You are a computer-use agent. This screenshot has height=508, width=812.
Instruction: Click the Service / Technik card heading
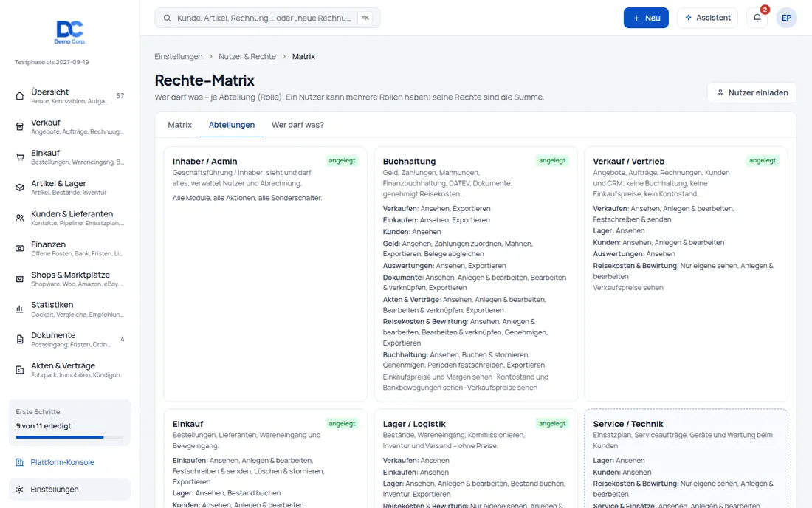[x=628, y=424]
